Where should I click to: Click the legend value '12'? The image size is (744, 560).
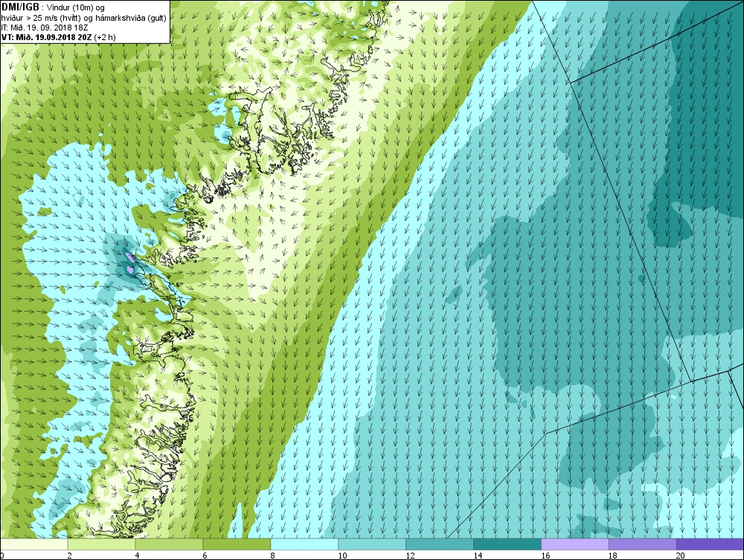pyautogui.click(x=411, y=556)
